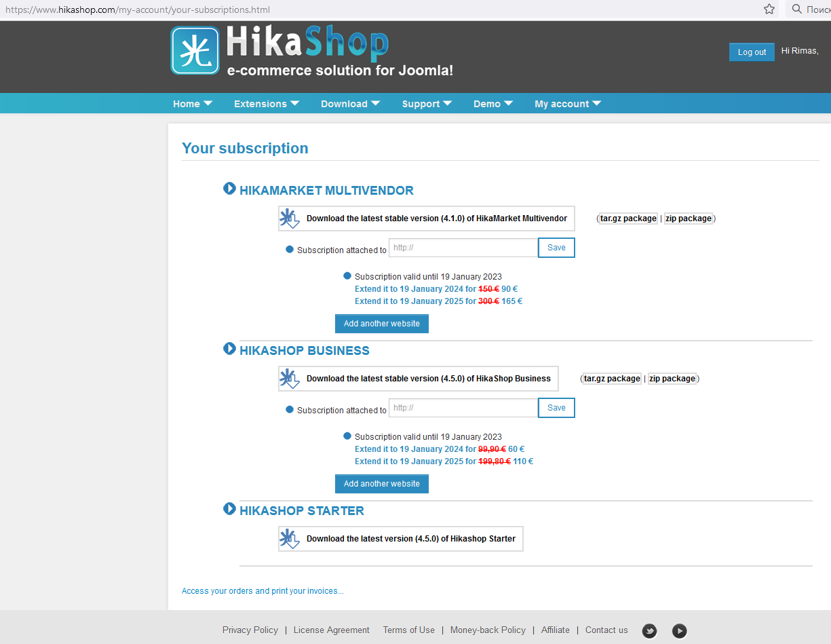Image resolution: width=831 pixels, height=644 pixels.
Task: Click the 'Hi Rimas,' greeting text
Action: pos(800,51)
